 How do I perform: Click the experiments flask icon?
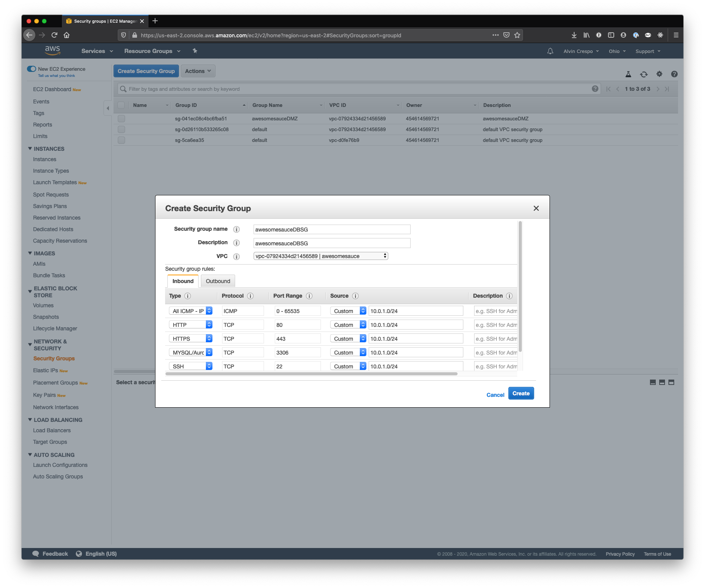[628, 74]
